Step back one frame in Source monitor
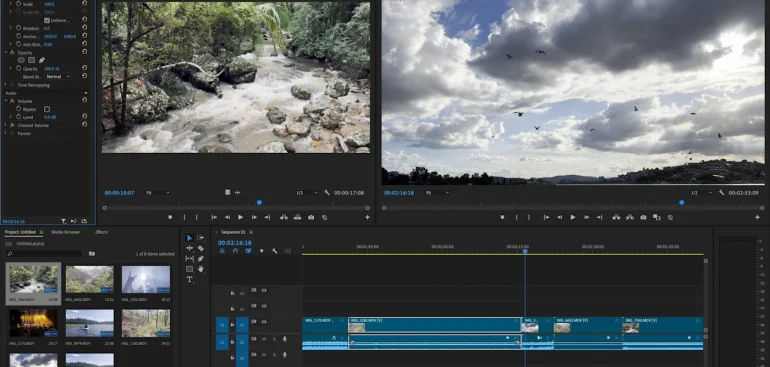The image size is (770, 367). tap(227, 217)
